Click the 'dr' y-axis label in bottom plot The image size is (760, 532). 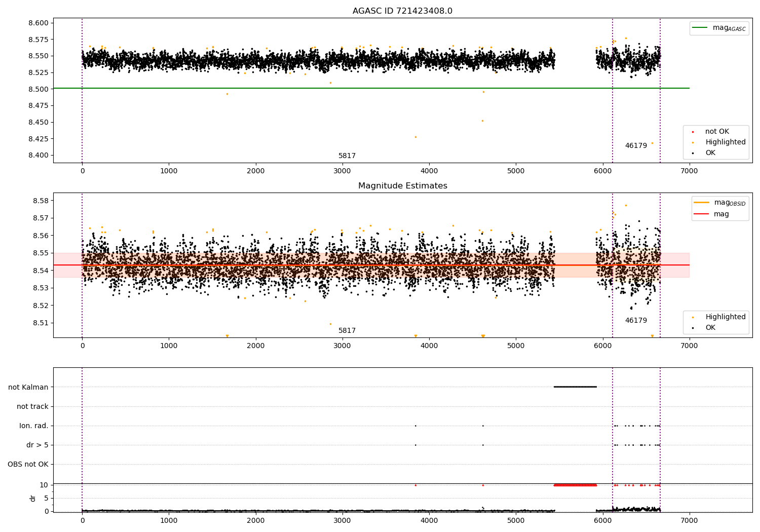(33, 498)
